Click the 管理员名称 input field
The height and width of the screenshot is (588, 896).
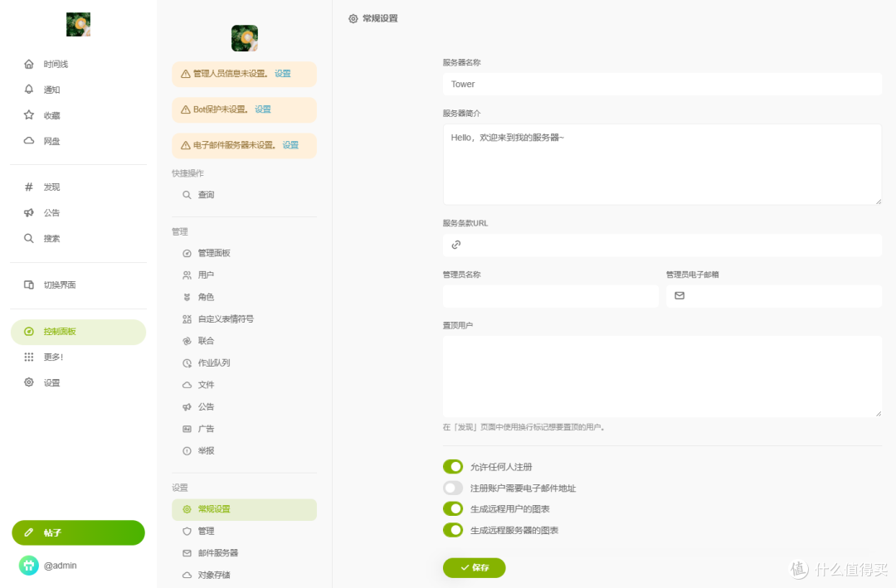551,296
